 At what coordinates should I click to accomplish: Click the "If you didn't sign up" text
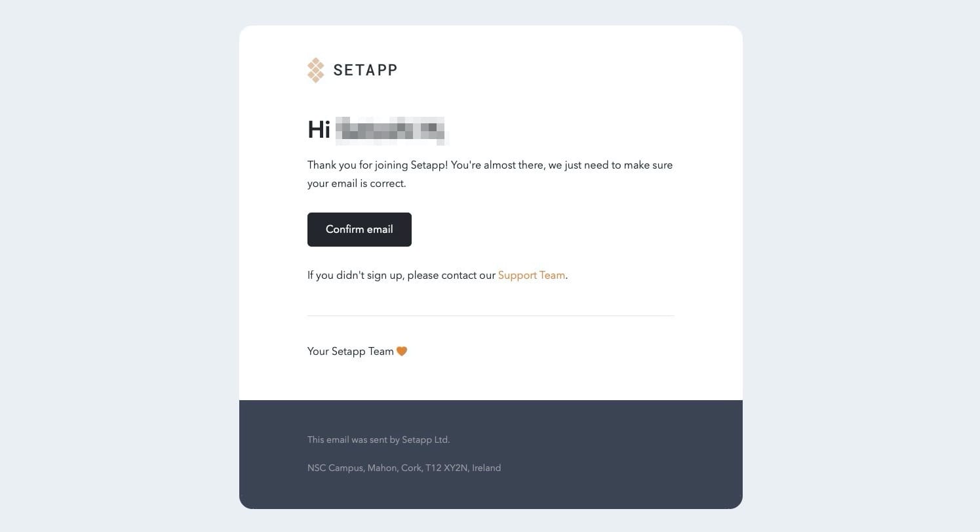(x=355, y=276)
